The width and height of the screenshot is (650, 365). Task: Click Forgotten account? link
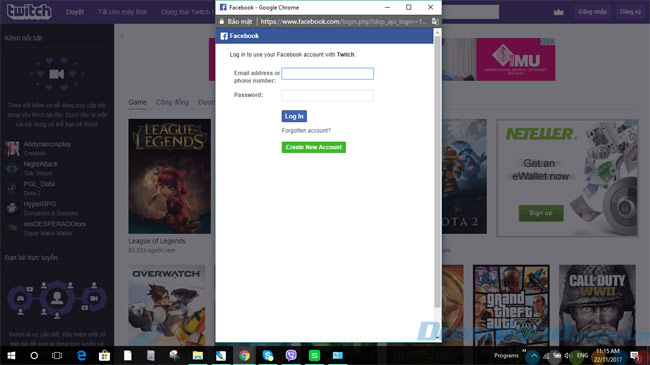[306, 131]
